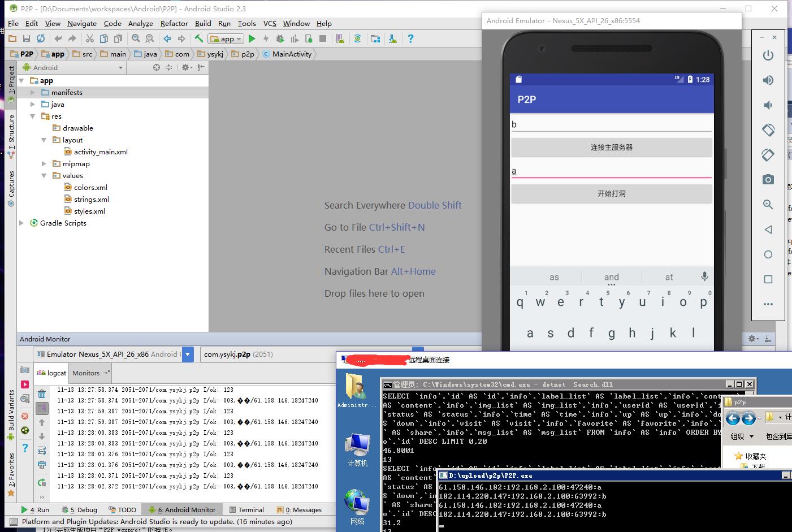Open the SDK Manager download icon
Screen dimensions: 792x532
[x=393, y=38]
